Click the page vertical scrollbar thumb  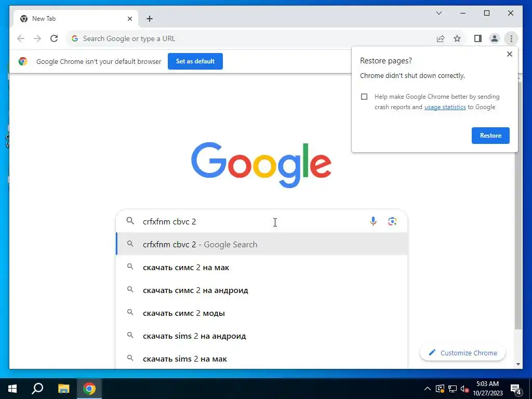(518, 205)
